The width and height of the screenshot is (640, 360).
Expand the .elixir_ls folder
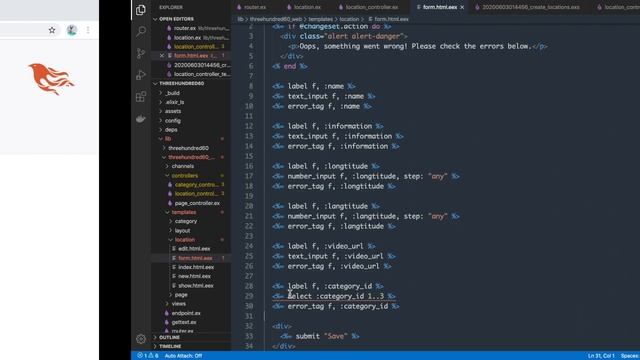click(175, 102)
